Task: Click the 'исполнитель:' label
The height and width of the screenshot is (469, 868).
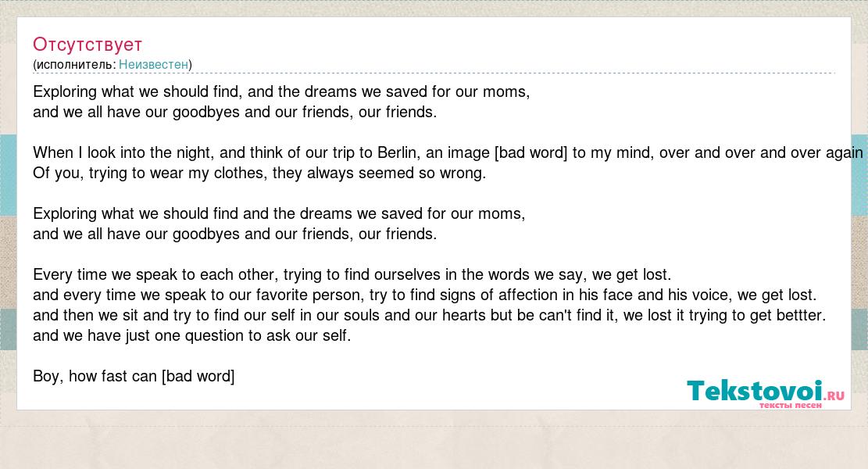Action: [76, 65]
